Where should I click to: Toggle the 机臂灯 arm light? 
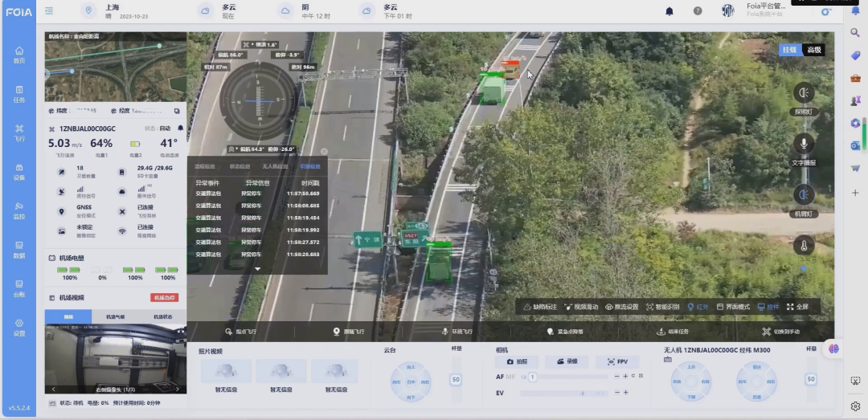click(x=803, y=194)
